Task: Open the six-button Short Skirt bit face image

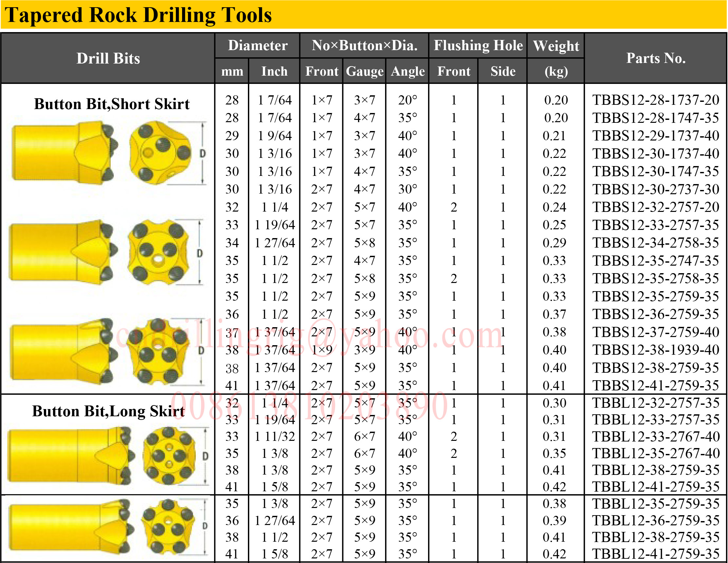Action: click(158, 252)
